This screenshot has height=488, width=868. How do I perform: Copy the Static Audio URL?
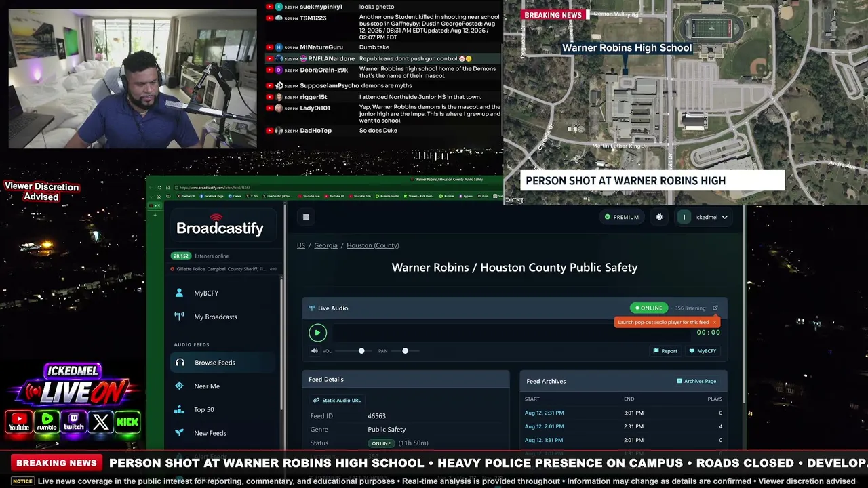coord(337,400)
